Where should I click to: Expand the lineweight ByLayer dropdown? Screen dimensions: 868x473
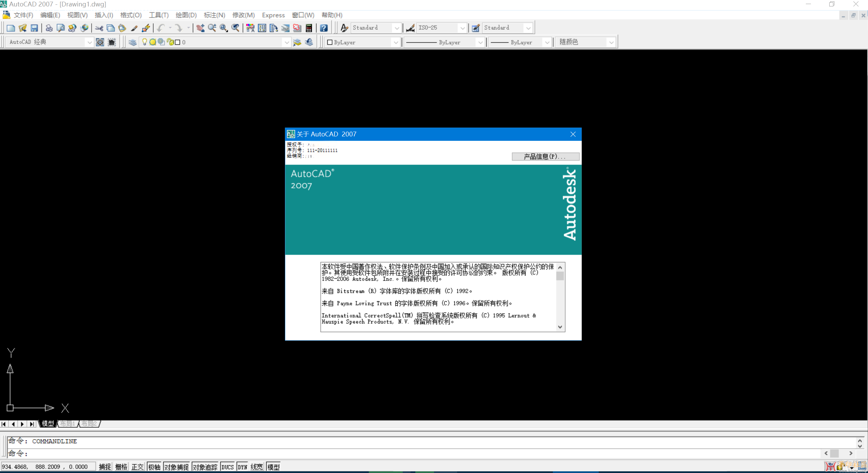pos(547,42)
